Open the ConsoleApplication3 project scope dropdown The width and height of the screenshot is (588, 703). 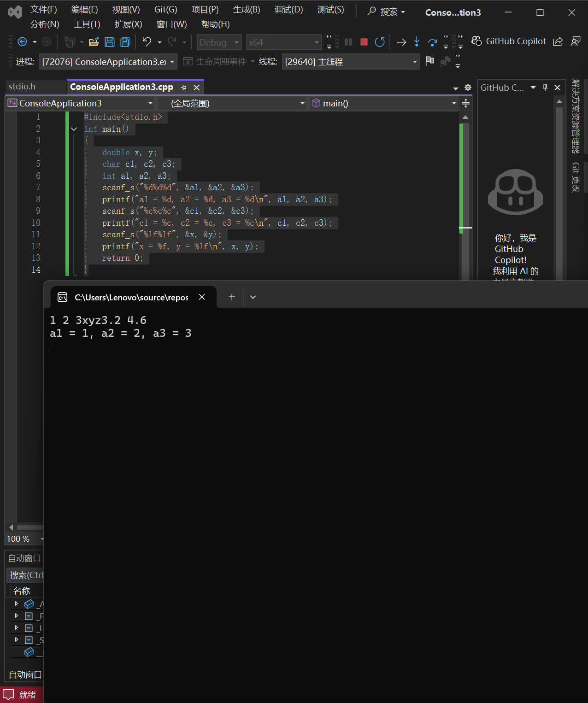[x=80, y=103]
